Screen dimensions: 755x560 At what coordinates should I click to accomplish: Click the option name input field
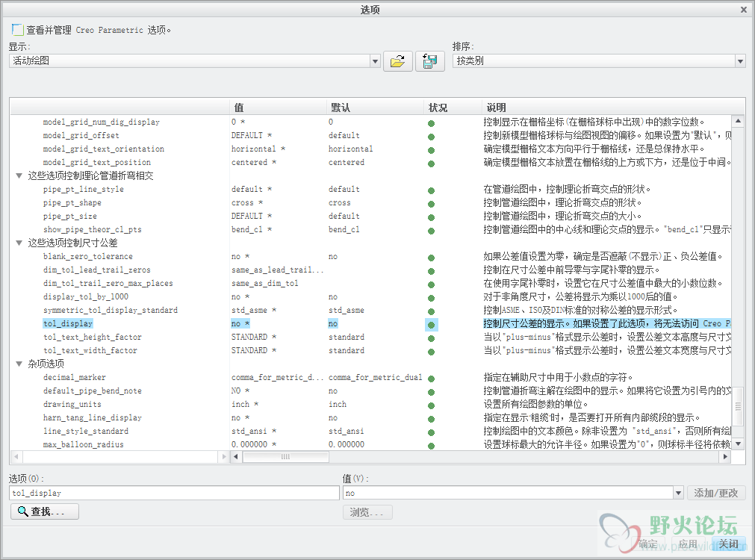tap(174, 493)
